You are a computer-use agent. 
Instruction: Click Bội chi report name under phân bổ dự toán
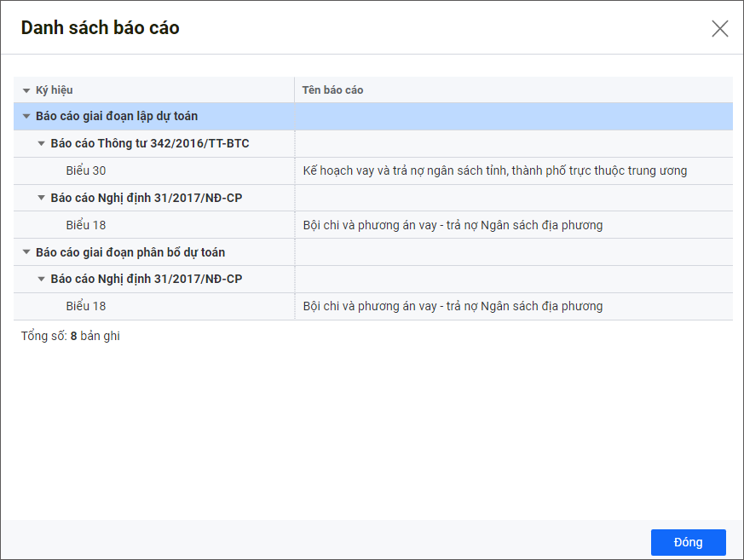pos(453,306)
